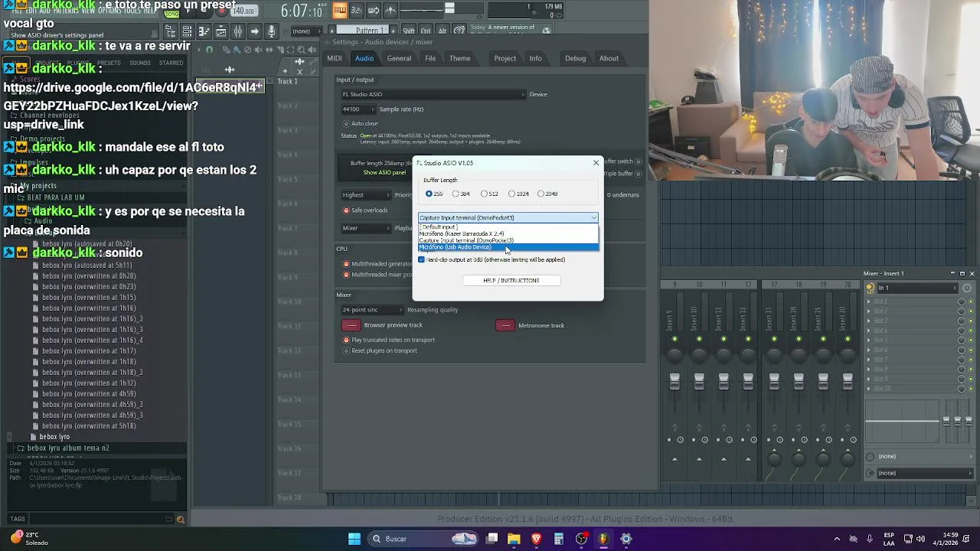Open the channel rack icon
980x551 pixels.
click(x=187, y=31)
